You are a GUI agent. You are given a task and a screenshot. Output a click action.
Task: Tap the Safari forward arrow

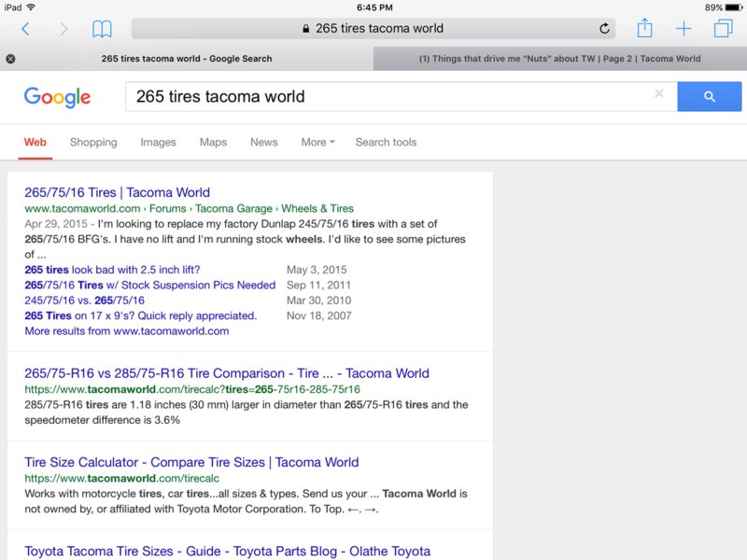[x=63, y=29]
